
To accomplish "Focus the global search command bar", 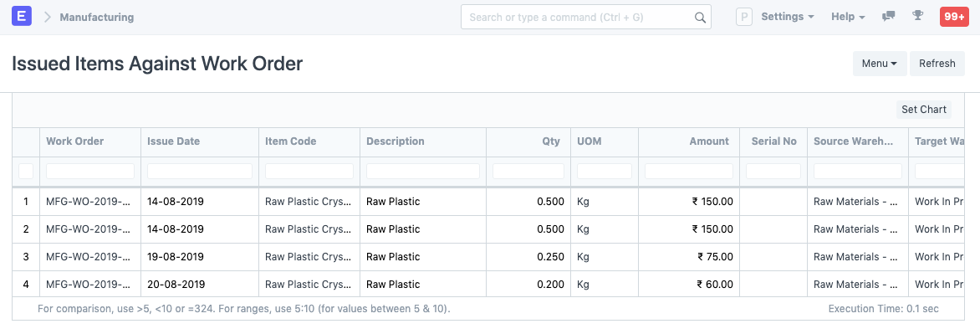I will (x=585, y=17).
